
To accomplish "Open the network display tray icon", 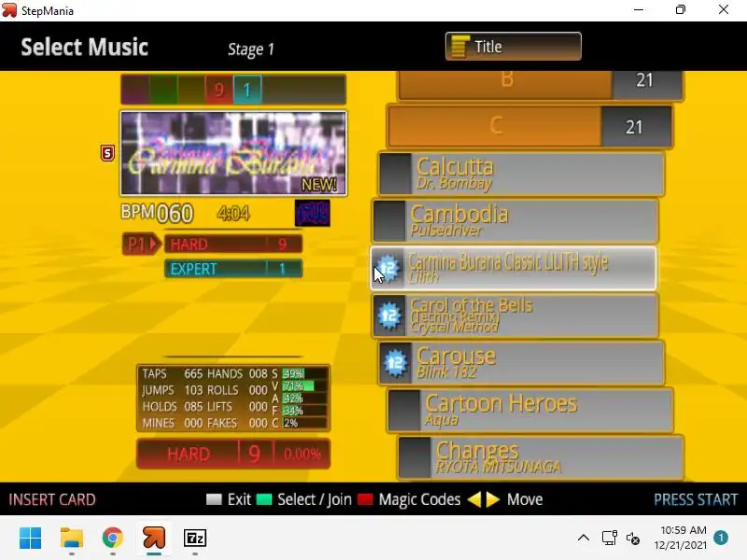I will [610, 539].
